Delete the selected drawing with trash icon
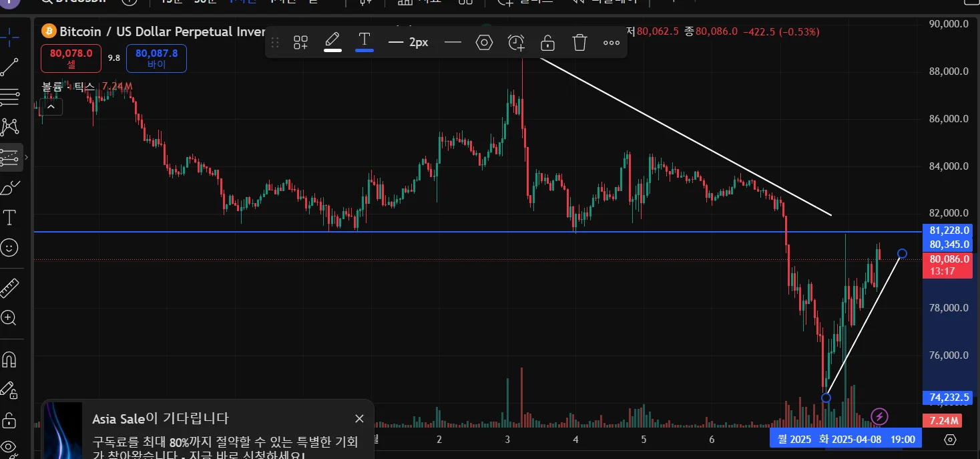 pos(579,43)
